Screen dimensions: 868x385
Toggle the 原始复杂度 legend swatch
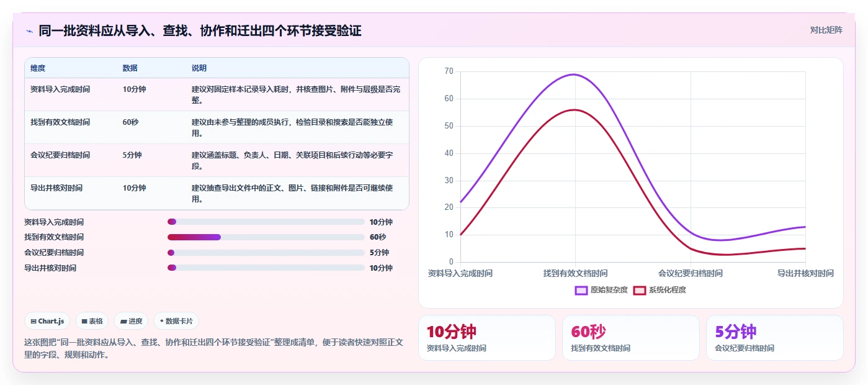[x=581, y=290]
